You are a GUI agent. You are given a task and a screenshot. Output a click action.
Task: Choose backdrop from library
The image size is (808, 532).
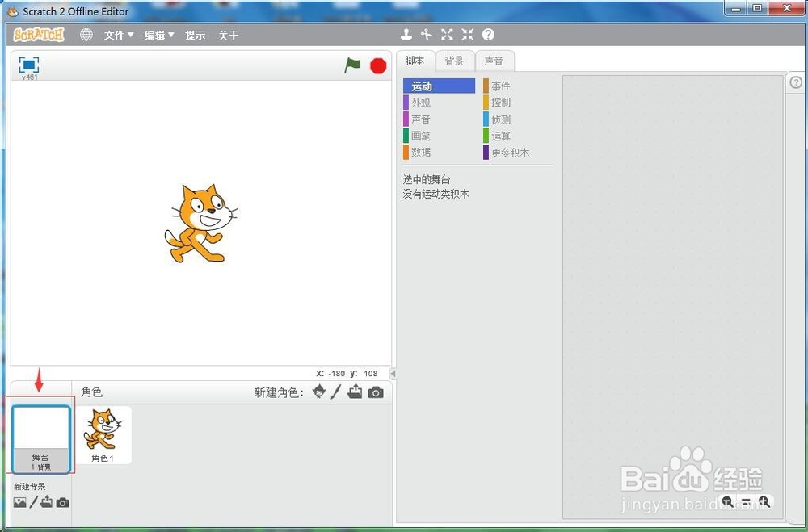pos(19,502)
